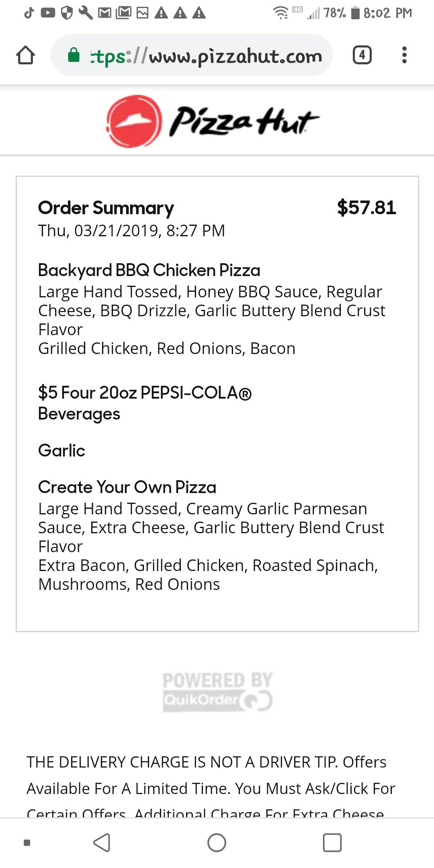This screenshot has width=434, height=868.
Task: Tap the TikTok notification icon
Action: pos(29,13)
